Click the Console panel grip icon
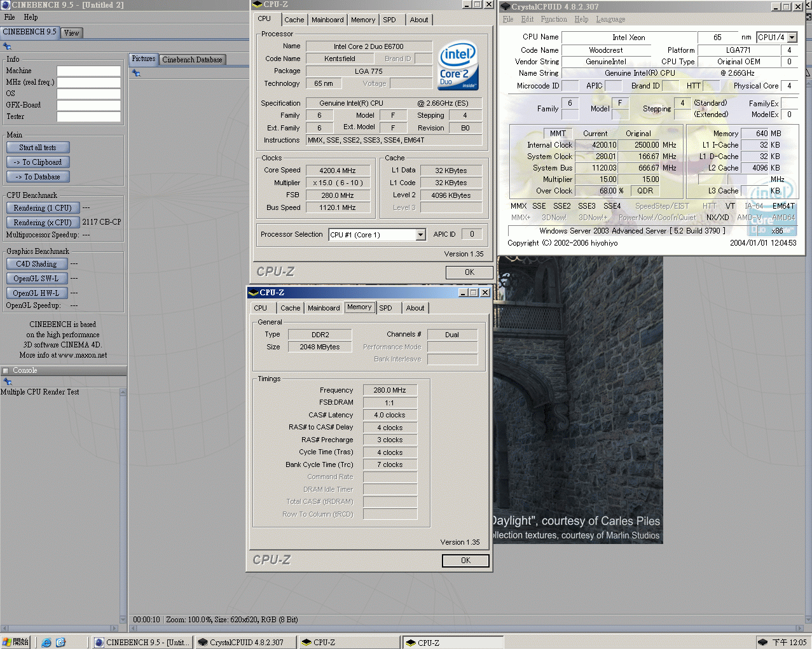The height and width of the screenshot is (649, 812). coord(8,382)
